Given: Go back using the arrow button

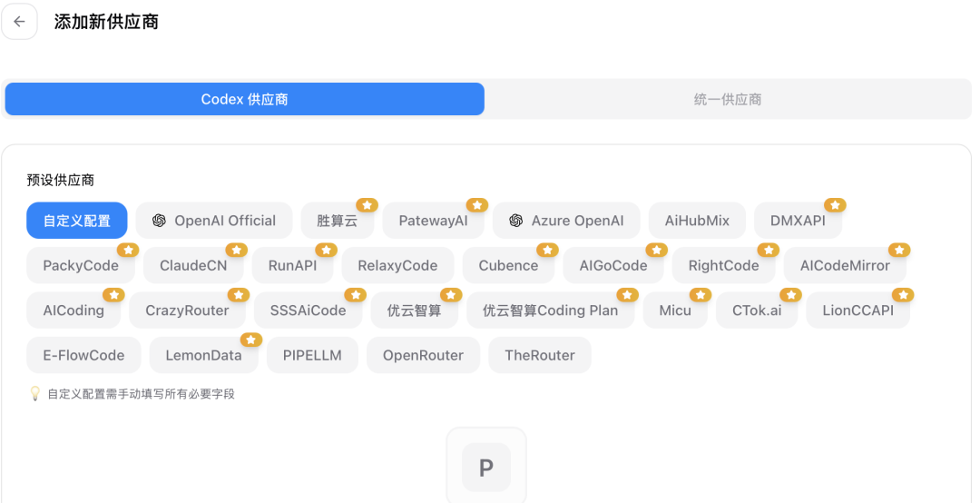Looking at the screenshot, I should pyautogui.click(x=19, y=22).
